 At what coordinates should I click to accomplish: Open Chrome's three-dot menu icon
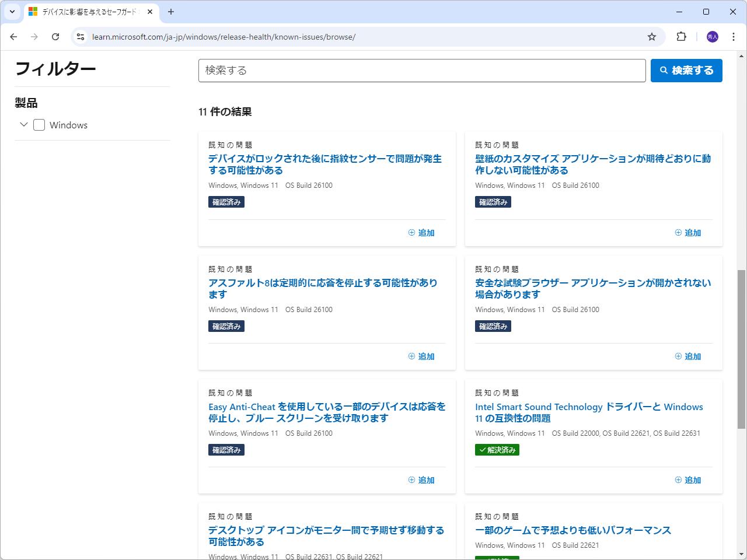[734, 36]
